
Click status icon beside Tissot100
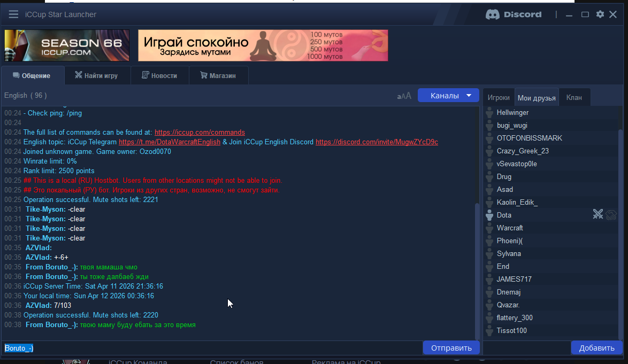click(x=489, y=331)
